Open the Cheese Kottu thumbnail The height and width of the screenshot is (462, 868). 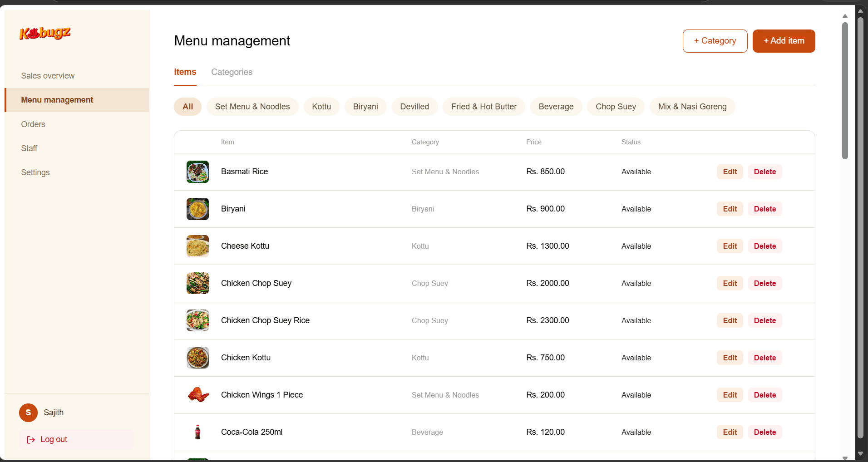point(197,246)
